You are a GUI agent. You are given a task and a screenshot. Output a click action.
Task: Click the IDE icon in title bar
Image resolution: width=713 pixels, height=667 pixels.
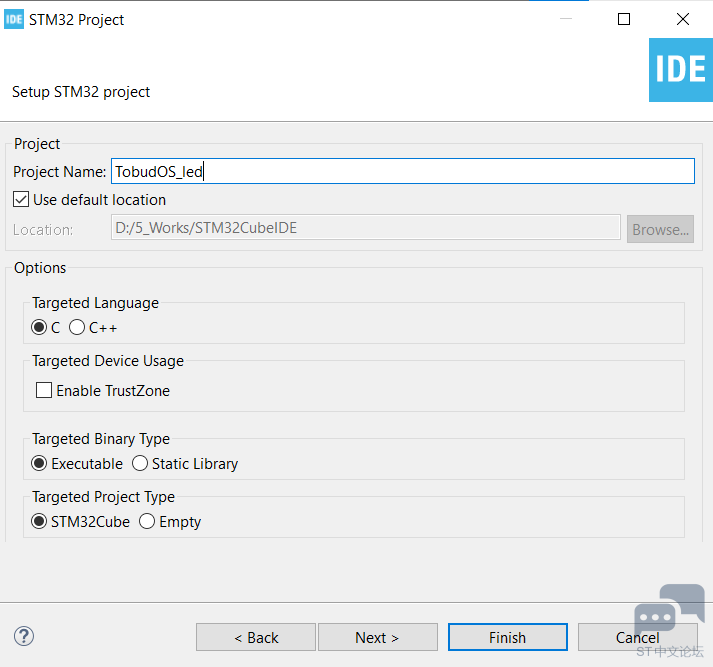(14, 20)
